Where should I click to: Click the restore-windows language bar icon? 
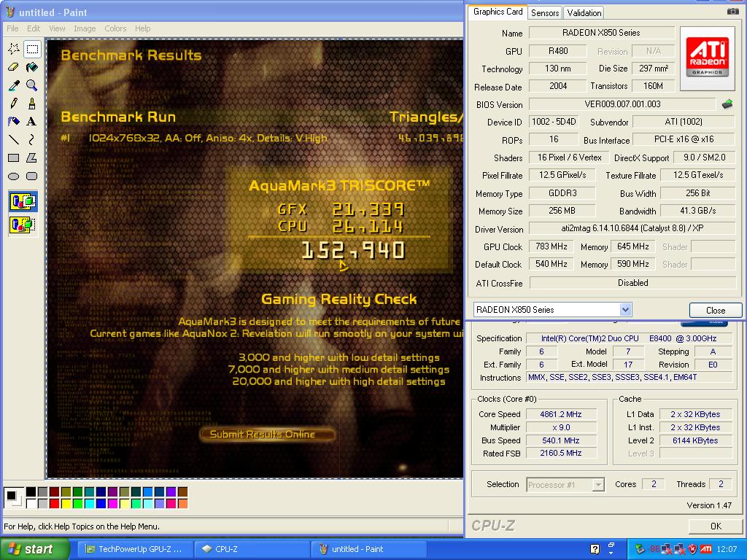click(612, 545)
